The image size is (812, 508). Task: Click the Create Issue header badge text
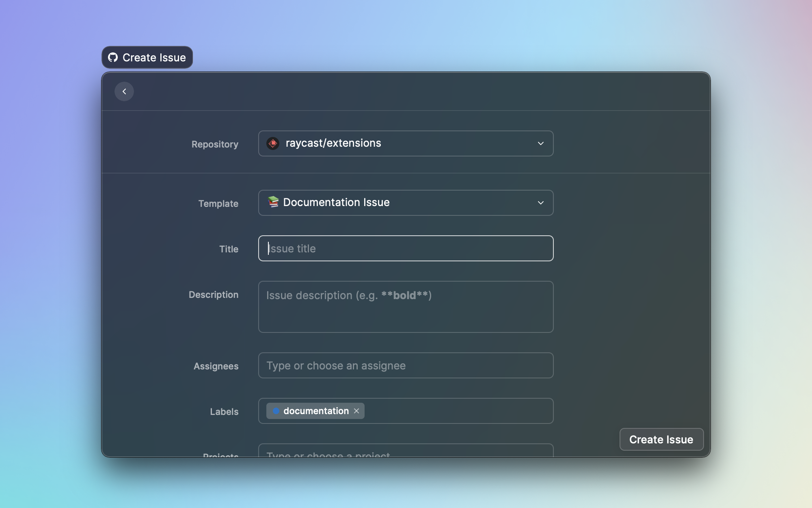[x=154, y=58]
